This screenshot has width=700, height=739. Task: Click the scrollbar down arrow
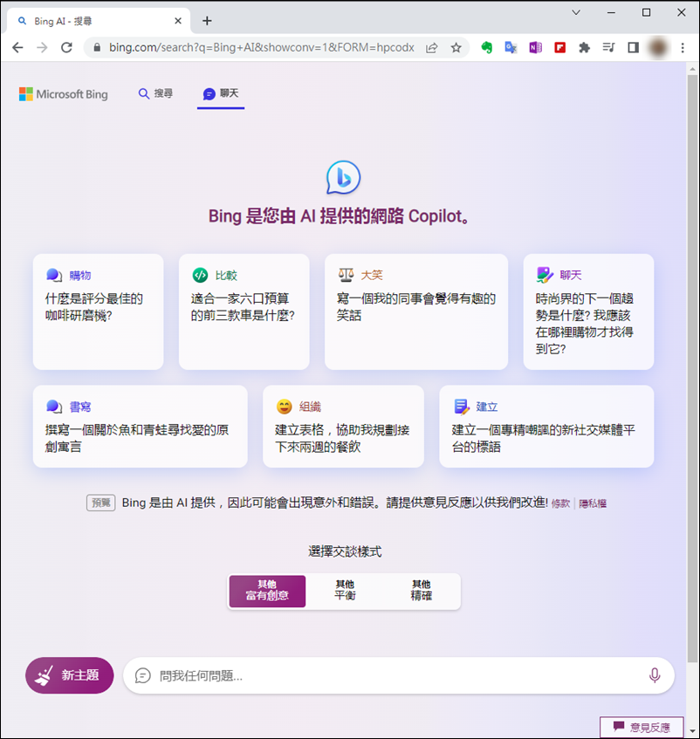tap(692, 732)
